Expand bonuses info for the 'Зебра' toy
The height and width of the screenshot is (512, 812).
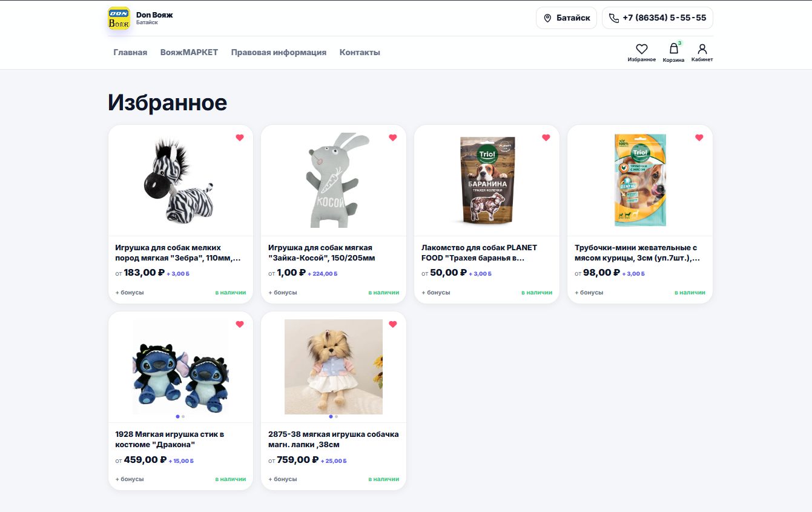[x=128, y=292]
